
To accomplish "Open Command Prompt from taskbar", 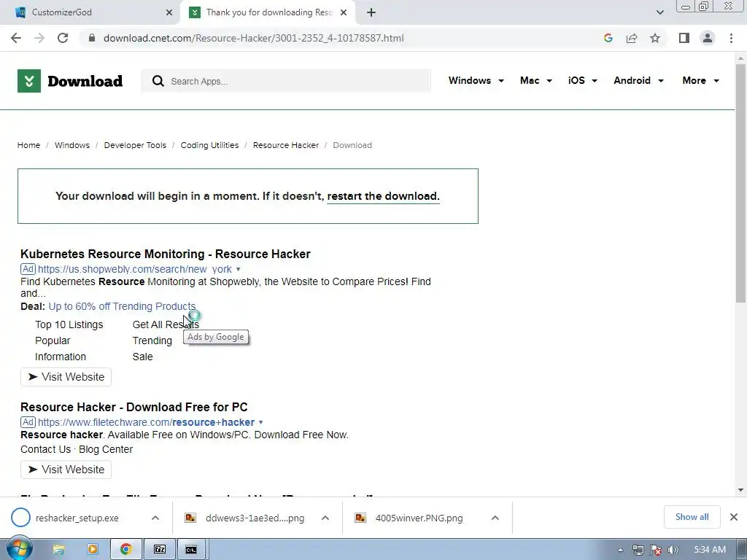I will coord(191,550).
